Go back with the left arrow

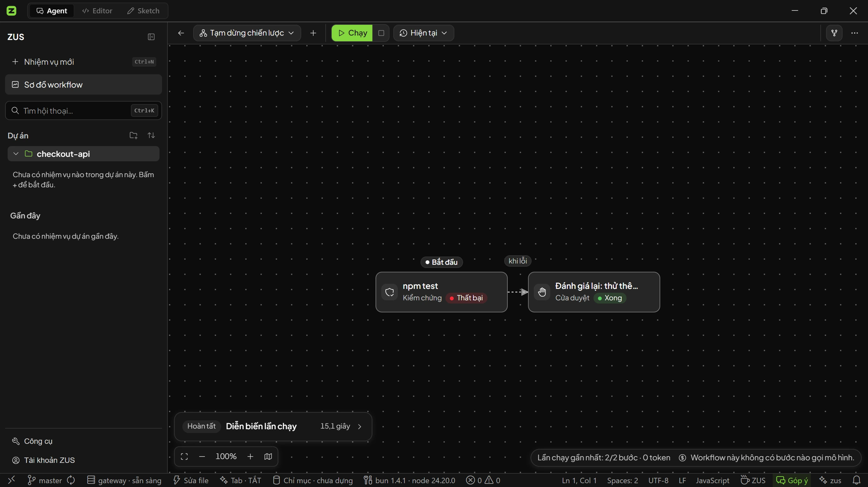[181, 33]
